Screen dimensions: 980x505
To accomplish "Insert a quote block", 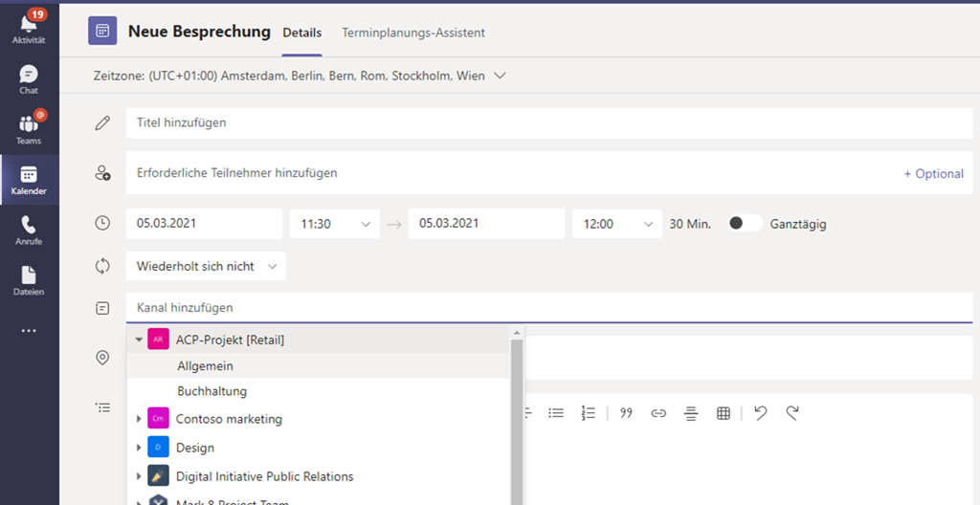I will 626,412.
